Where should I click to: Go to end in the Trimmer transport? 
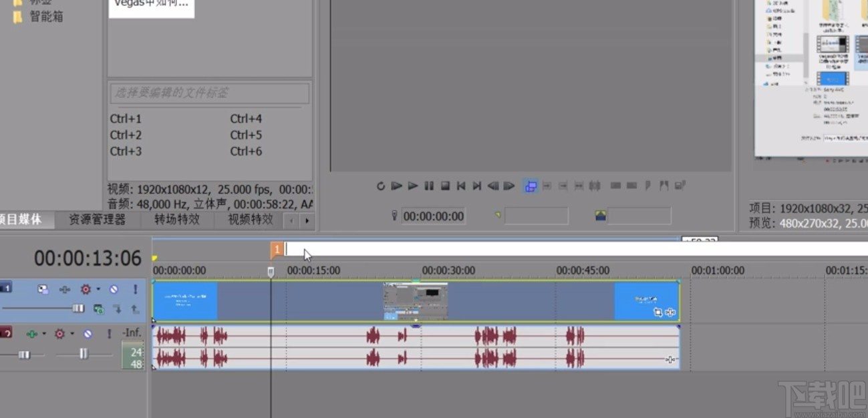coord(477,186)
